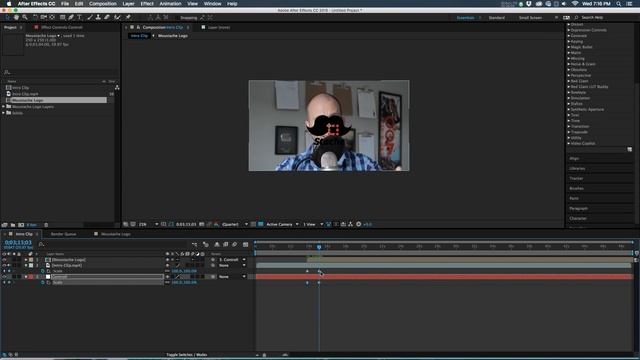640x360 pixels.
Task: Toggle the region of interest in the viewer
Action: [253, 224]
